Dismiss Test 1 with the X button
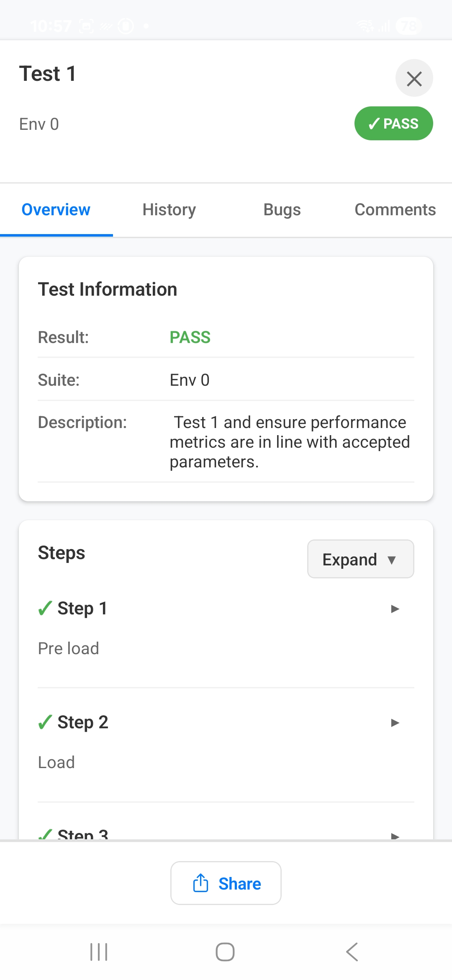Screen dimensions: 452x980 click(414, 78)
